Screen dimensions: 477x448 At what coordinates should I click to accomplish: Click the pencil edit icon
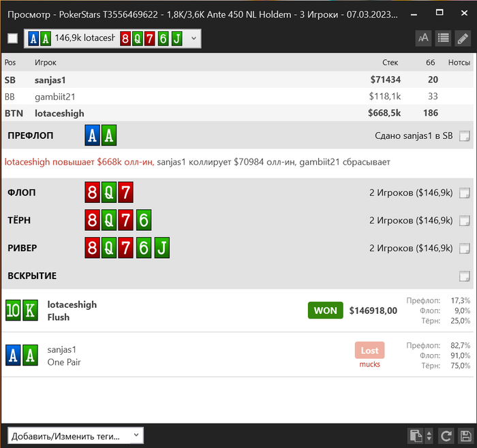pyautogui.click(x=463, y=38)
